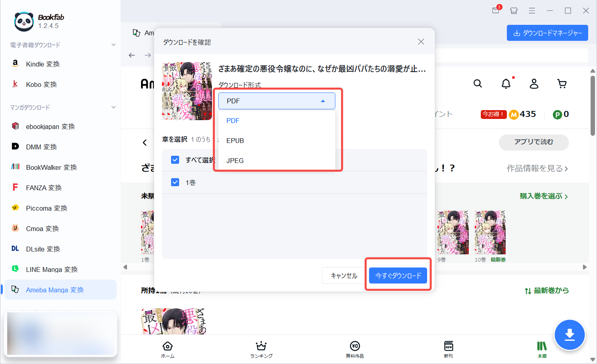Open Cmoa 変換 in sidebar
Viewport: 597px width, 364px height.
(x=60, y=229)
